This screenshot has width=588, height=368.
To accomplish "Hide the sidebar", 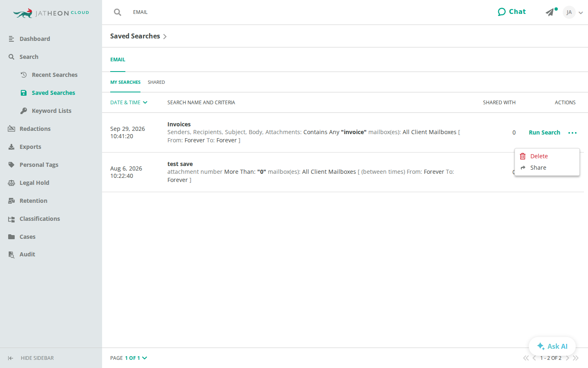I will (31, 358).
